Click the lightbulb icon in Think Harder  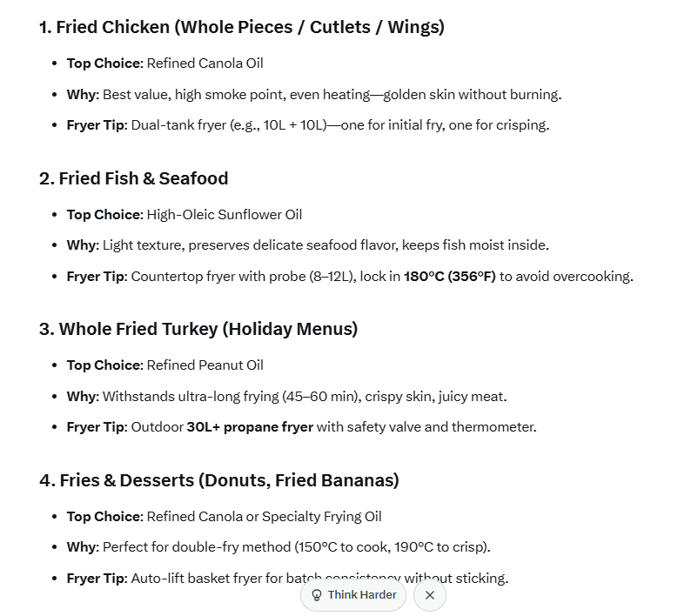pos(317,596)
